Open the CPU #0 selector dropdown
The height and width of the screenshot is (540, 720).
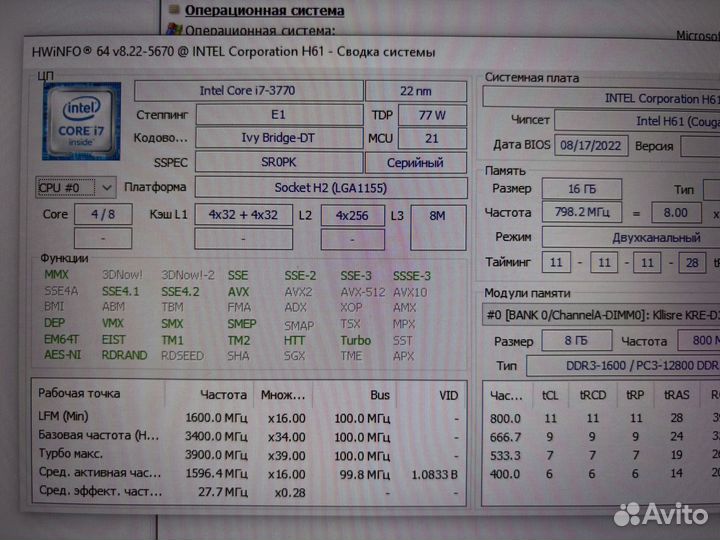tap(76, 187)
